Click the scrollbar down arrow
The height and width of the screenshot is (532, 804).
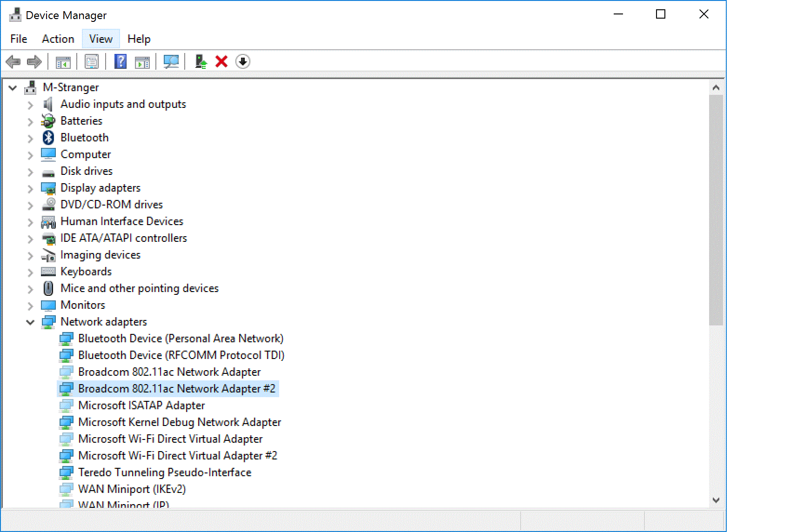click(x=716, y=500)
